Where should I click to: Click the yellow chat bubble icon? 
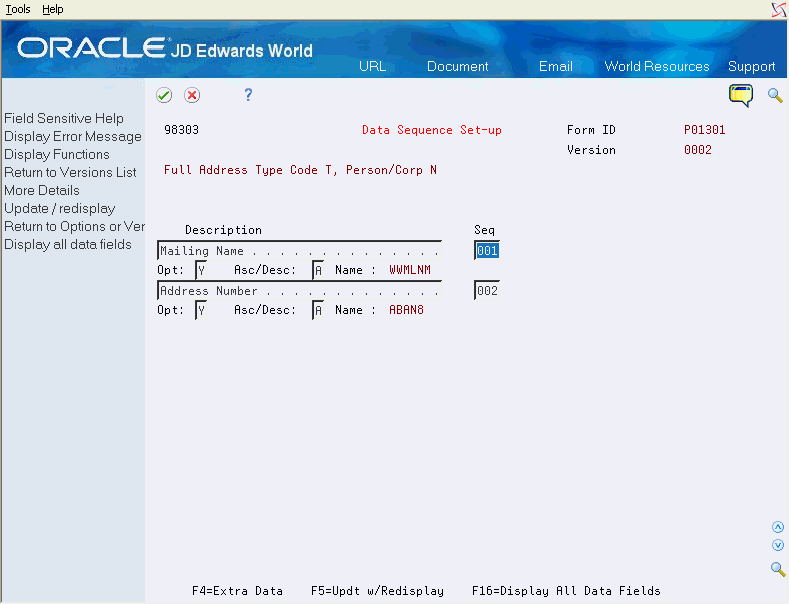tap(741, 95)
